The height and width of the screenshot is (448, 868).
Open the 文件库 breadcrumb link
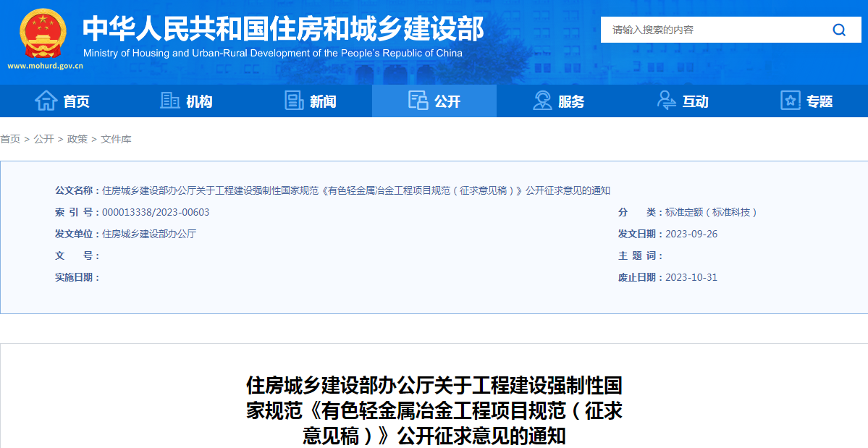pyautogui.click(x=116, y=139)
